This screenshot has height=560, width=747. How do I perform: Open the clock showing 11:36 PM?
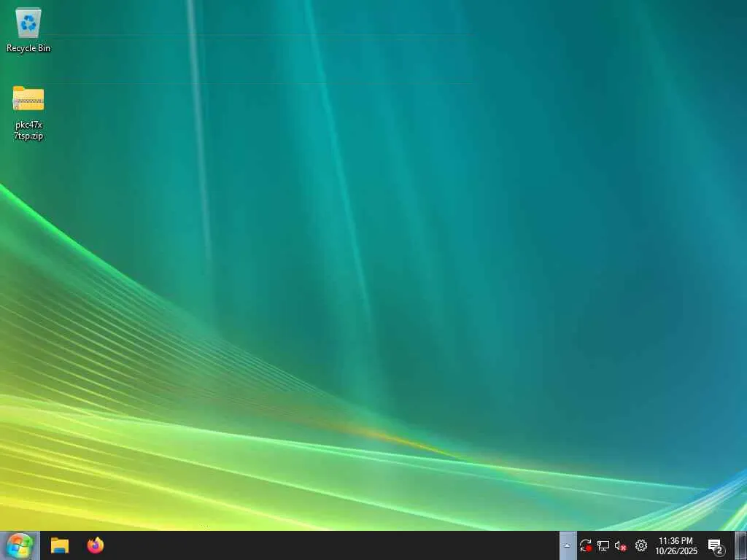(x=676, y=545)
